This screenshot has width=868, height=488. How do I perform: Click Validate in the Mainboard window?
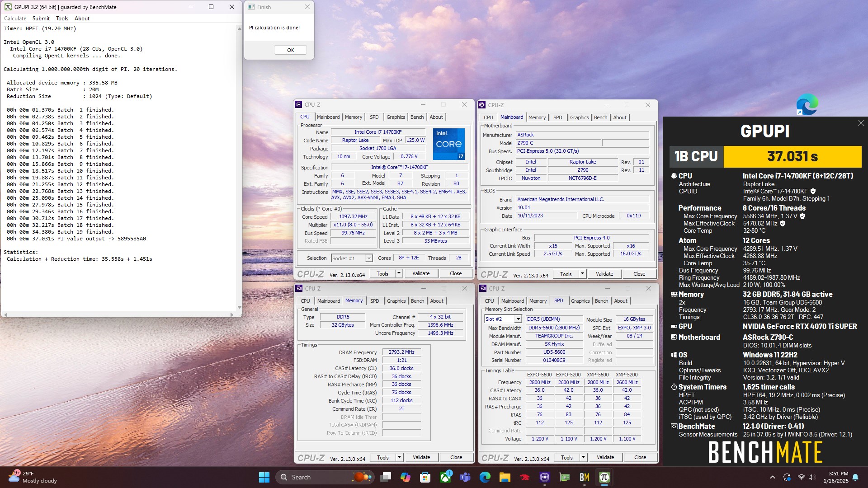point(604,274)
